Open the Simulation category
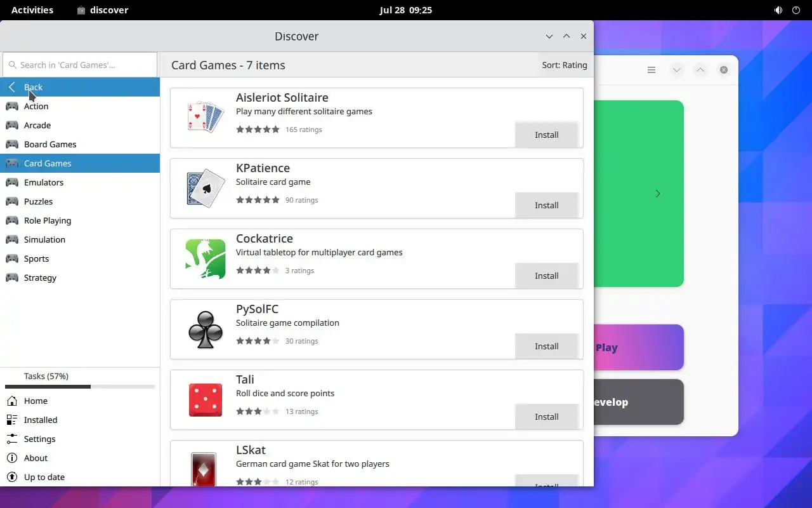Image resolution: width=812 pixels, height=508 pixels. click(x=80, y=239)
